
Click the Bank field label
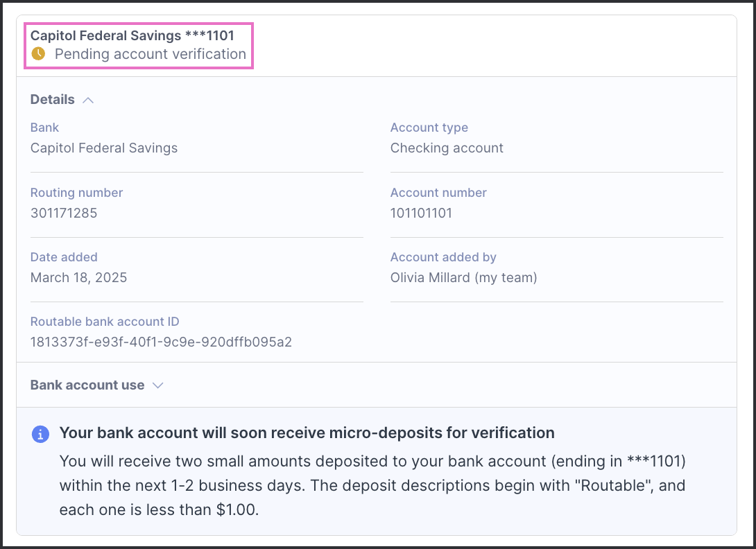tap(44, 128)
